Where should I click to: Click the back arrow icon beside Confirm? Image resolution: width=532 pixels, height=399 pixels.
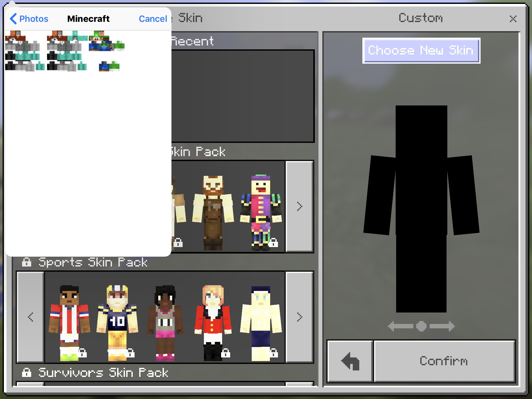(x=350, y=361)
